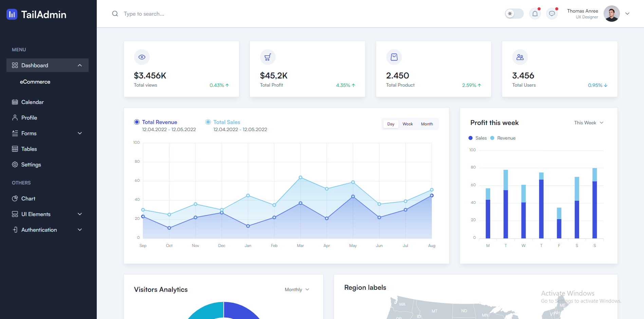Screen dimensions: 644x319
Task: Click the Total views eye icon
Action: click(x=142, y=57)
